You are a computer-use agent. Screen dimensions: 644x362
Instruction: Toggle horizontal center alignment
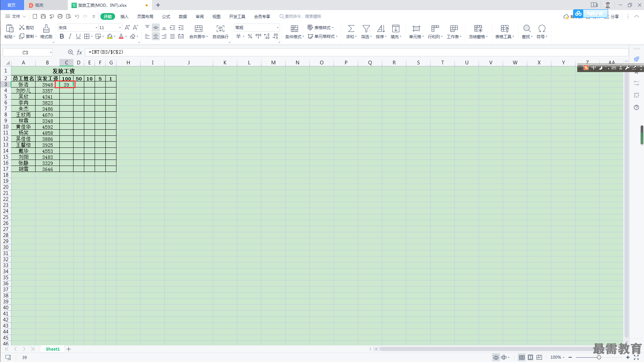tap(156, 36)
